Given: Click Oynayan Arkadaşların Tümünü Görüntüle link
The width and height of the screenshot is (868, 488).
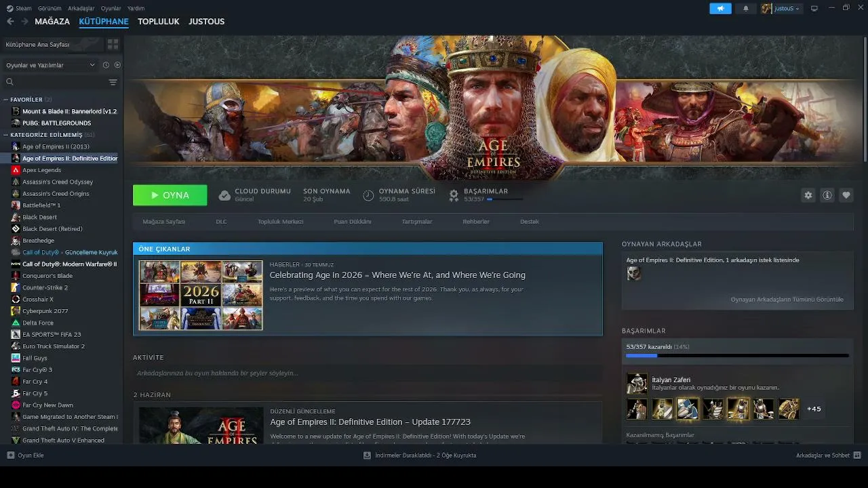Looking at the screenshot, I should tap(787, 300).
